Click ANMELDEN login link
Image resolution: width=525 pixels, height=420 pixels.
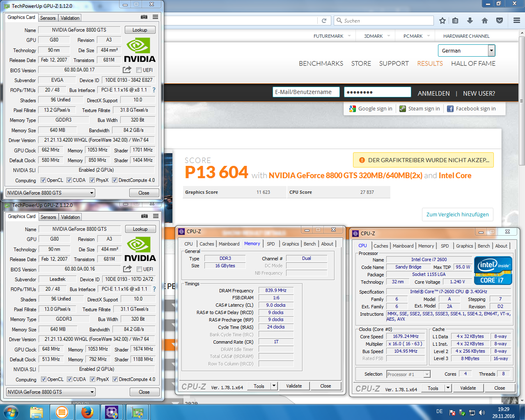click(434, 94)
